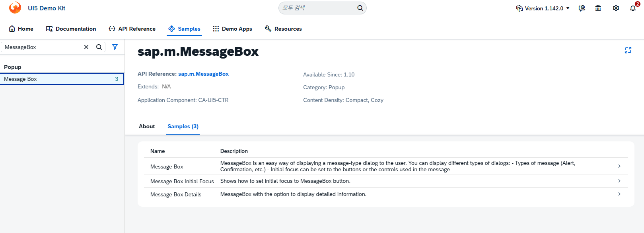Click the Popup group header
Image resolution: width=644 pixels, height=233 pixels.
point(62,67)
